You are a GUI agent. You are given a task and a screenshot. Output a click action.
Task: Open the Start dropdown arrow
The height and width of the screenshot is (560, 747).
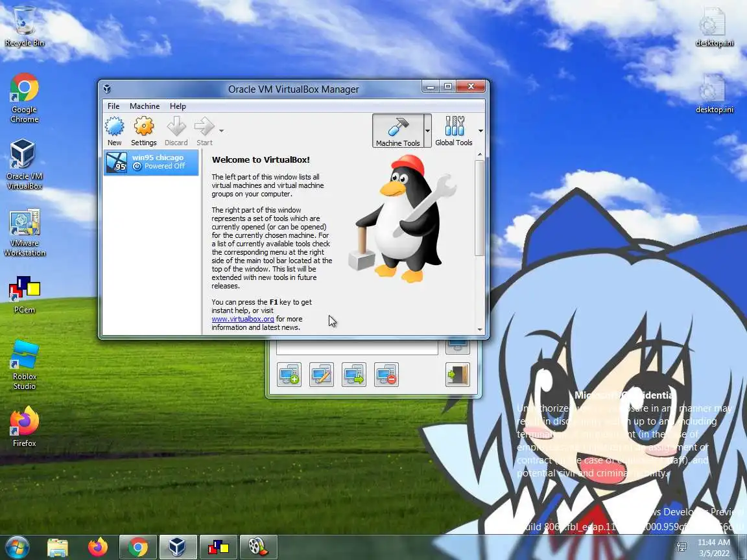221,130
